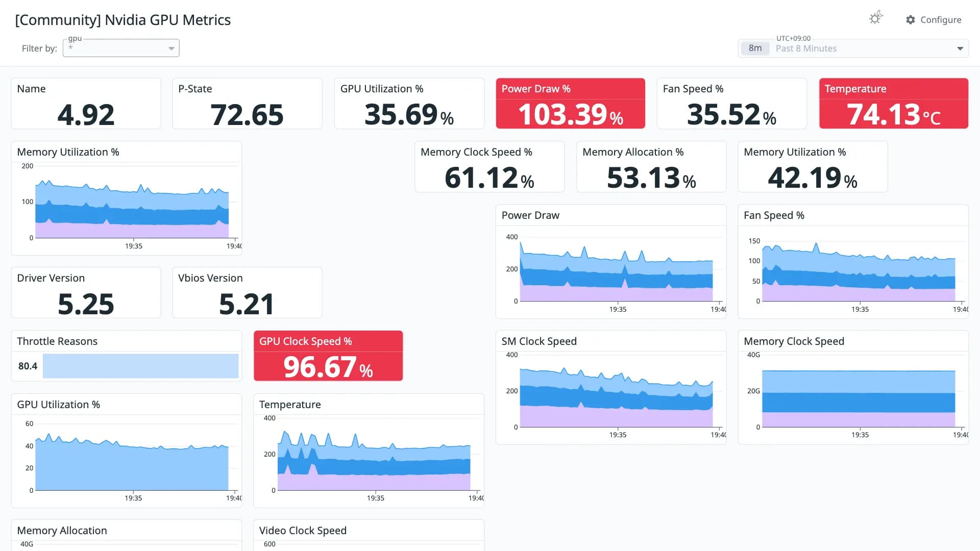This screenshot has height=551, width=980.
Task: Click the Memory Allocation chart title
Action: (x=62, y=531)
